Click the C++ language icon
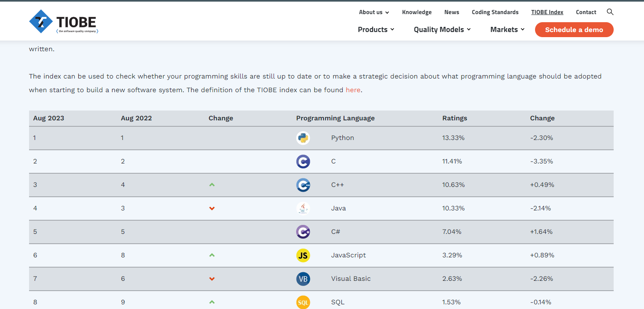This screenshot has height=309, width=644. (303, 185)
